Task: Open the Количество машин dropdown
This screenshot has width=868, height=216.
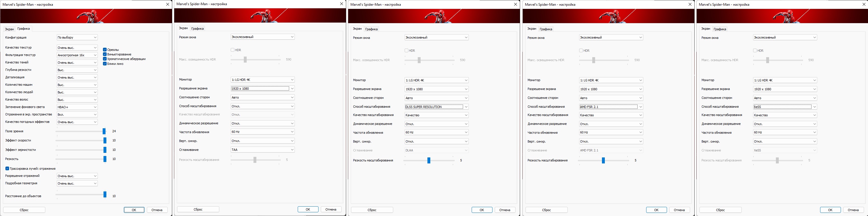Action: (77, 85)
